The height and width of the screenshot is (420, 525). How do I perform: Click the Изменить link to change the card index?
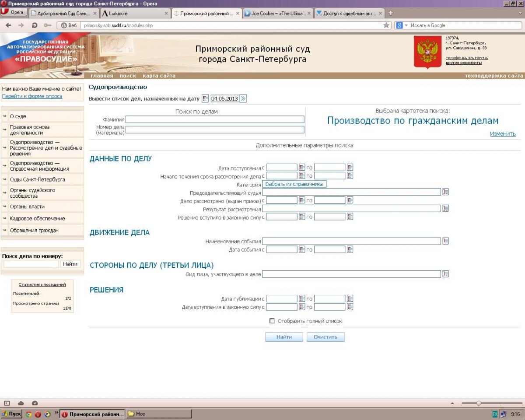tap(503, 134)
